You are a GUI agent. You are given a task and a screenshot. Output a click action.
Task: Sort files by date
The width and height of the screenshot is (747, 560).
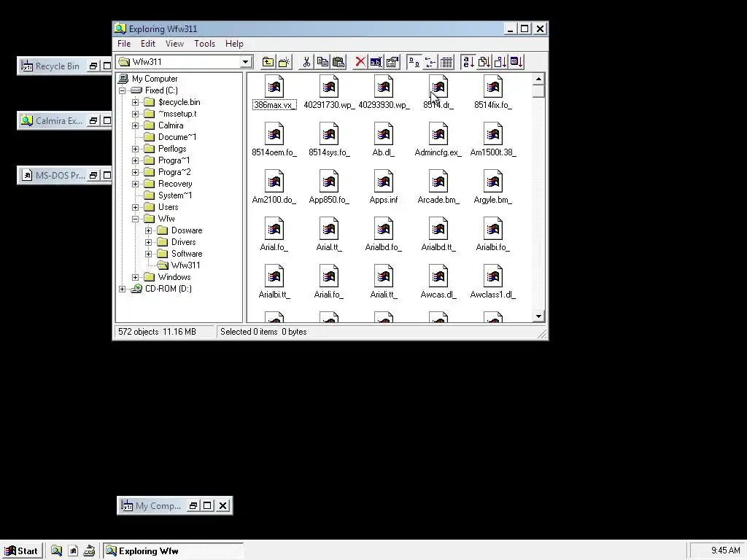(516, 62)
